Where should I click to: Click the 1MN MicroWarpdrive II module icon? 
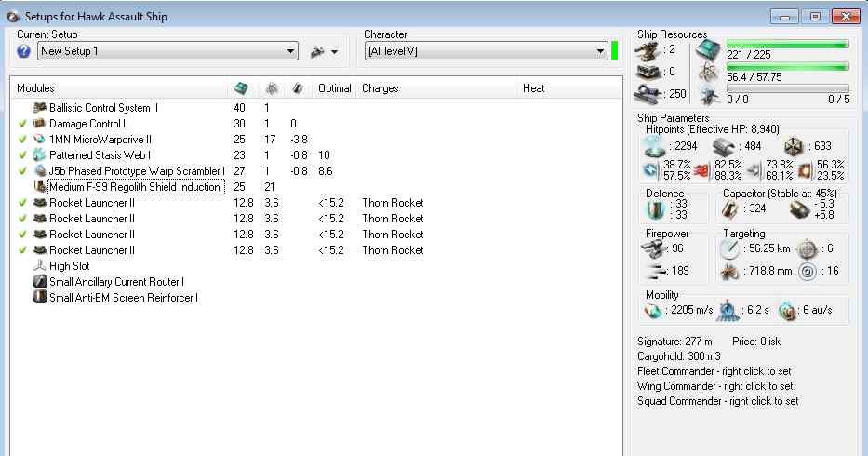tap(40, 139)
